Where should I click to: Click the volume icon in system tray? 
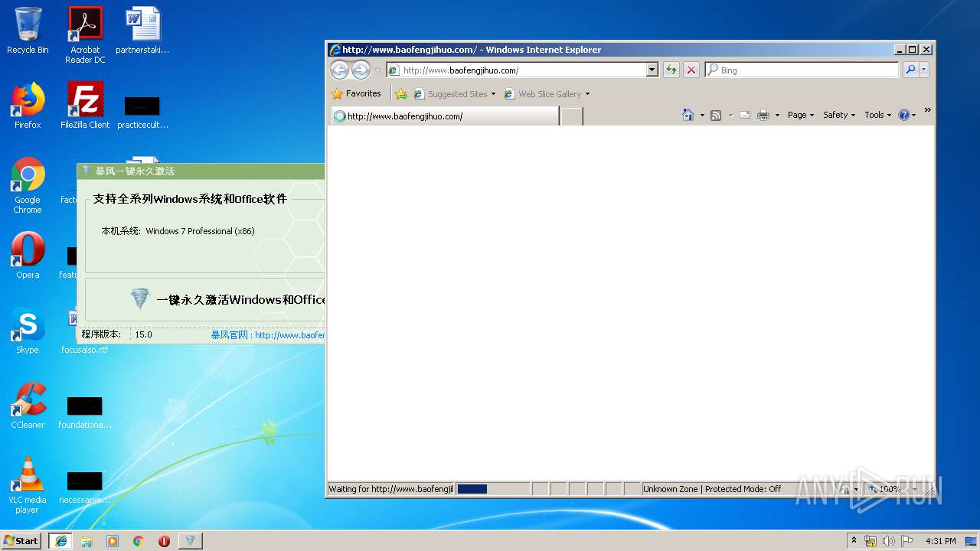[889, 541]
